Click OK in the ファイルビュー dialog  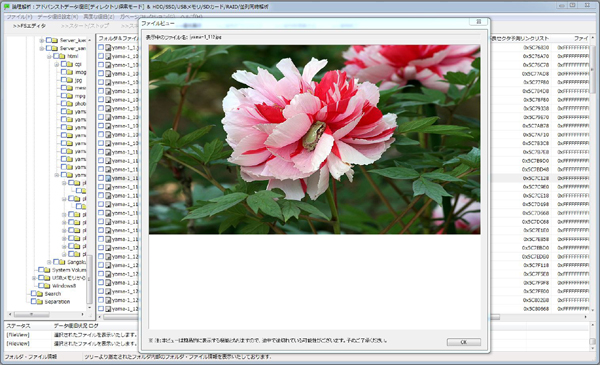[x=463, y=342]
